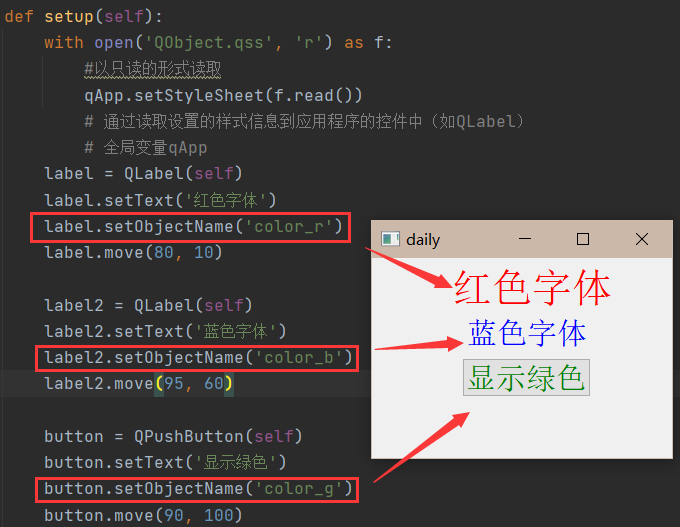Click the button = QPushButton(self) line
Viewport: 680px width, 527px height.
click(173, 436)
